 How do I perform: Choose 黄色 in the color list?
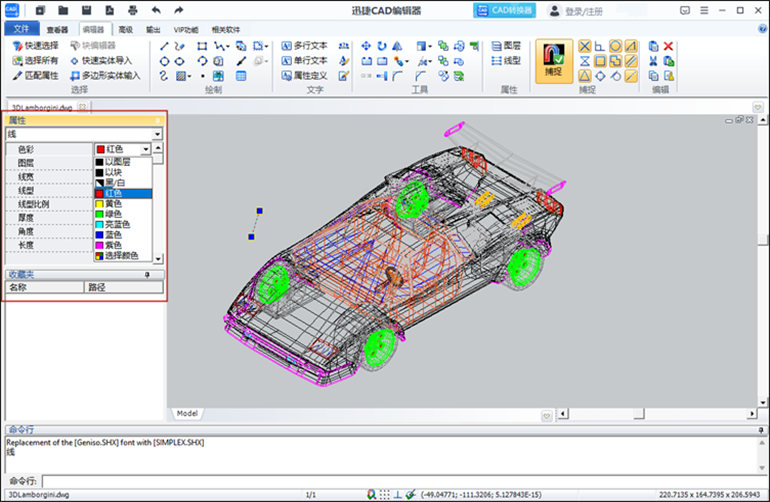(x=123, y=204)
